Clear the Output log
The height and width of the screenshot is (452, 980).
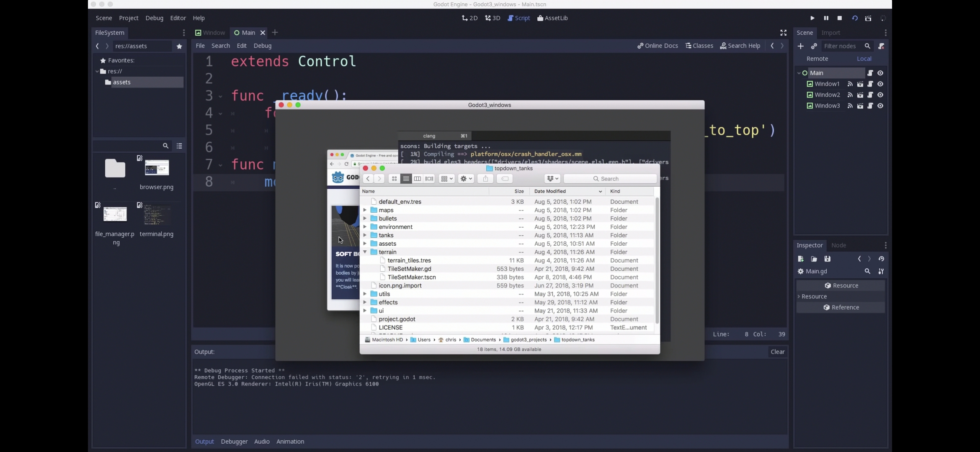777,352
